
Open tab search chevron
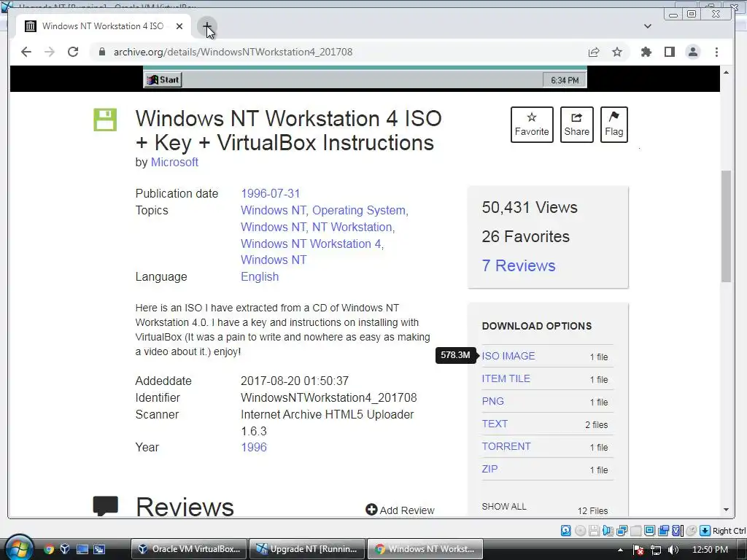(648, 26)
